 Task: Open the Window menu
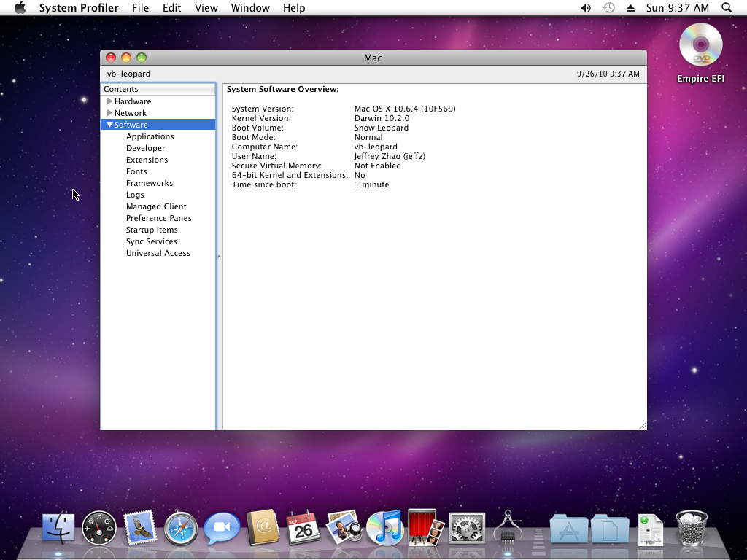point(250,7)
